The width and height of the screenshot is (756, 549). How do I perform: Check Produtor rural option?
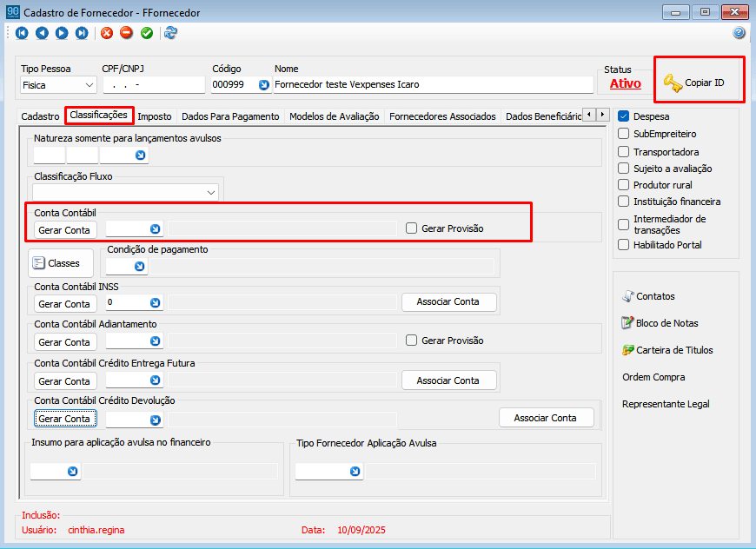point(623,185)
